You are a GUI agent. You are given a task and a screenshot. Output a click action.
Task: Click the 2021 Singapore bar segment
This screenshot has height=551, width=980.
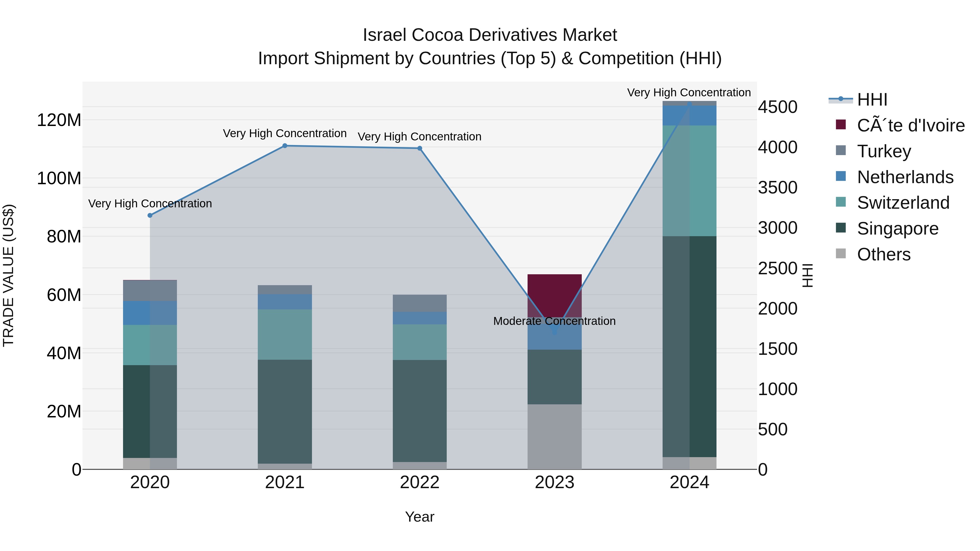(x=284, y=411)
